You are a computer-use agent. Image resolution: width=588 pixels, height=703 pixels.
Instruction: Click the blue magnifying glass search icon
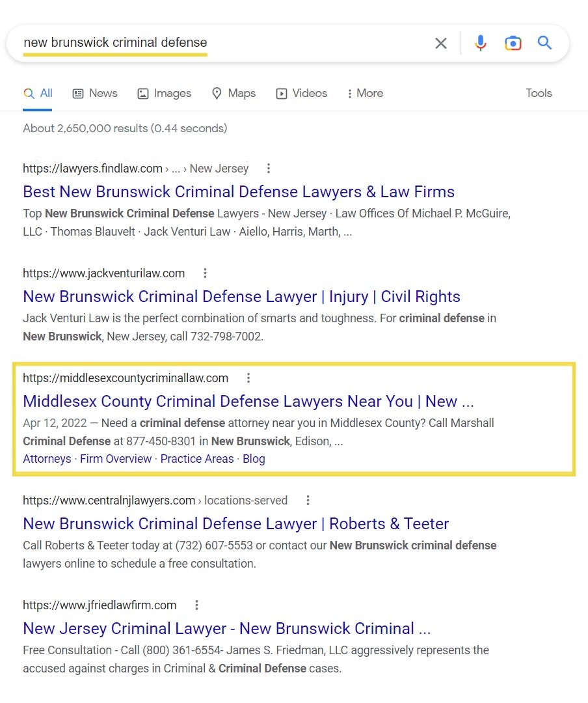click(544, 44)
